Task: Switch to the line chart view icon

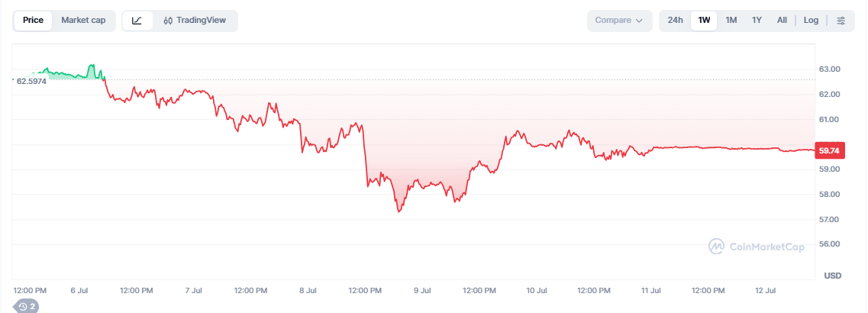Action: point(137,21)
